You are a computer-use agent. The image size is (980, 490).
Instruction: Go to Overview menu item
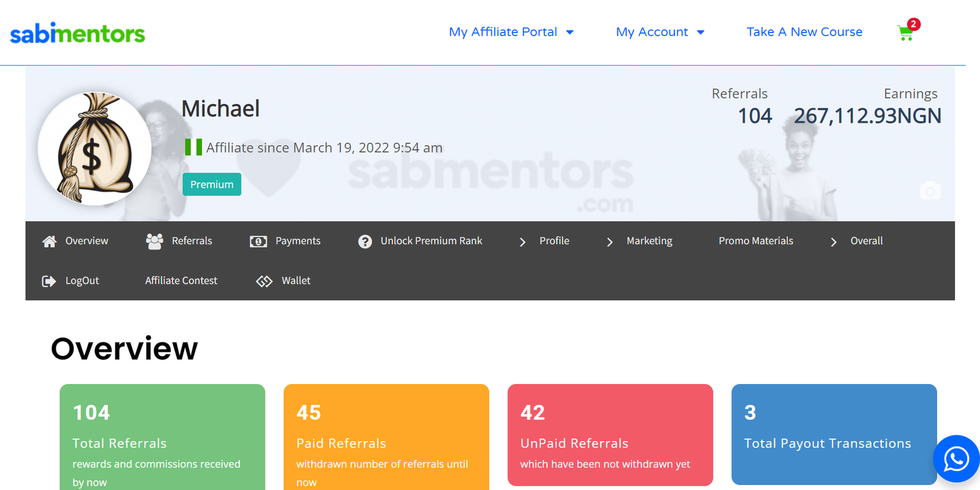[87, 241]
